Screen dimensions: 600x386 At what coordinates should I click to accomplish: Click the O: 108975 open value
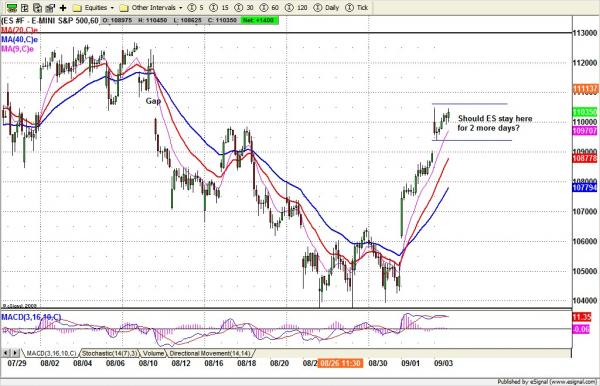[x=118, y=20]
